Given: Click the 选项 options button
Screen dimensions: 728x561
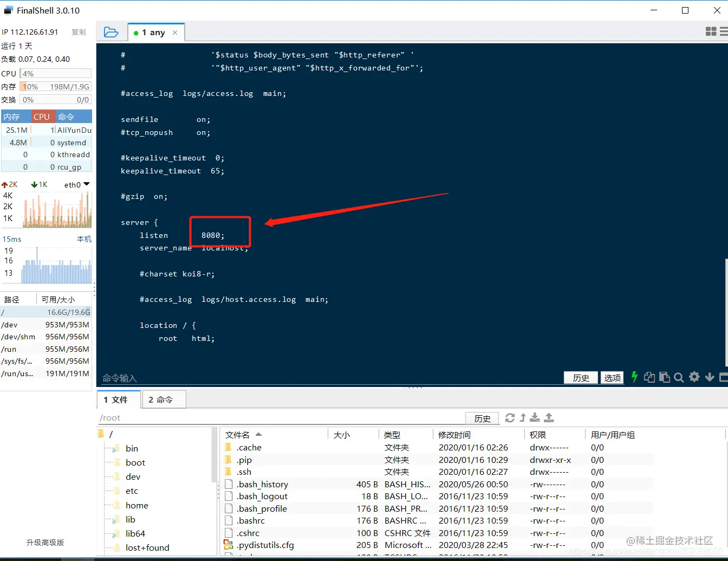Looking at the screenshot, I should pos(612,378).
